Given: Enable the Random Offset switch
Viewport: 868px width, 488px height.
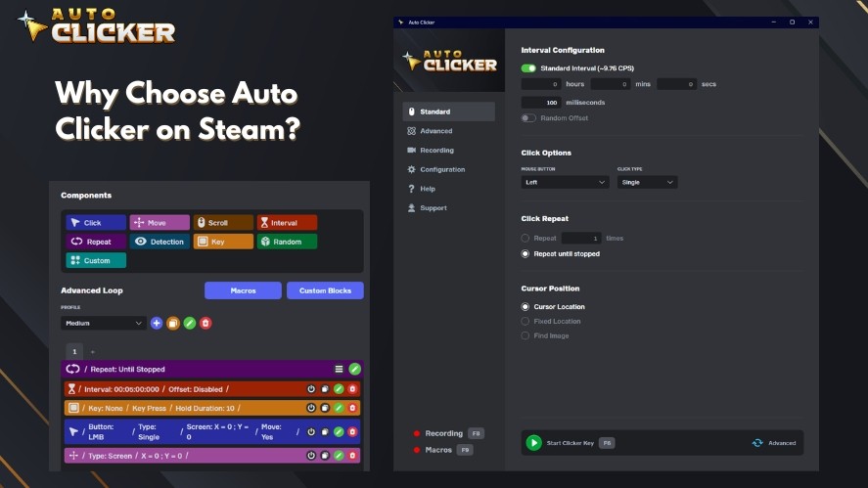Looking at the screenshot, I should pyautogui.click(x=528, y=118).
